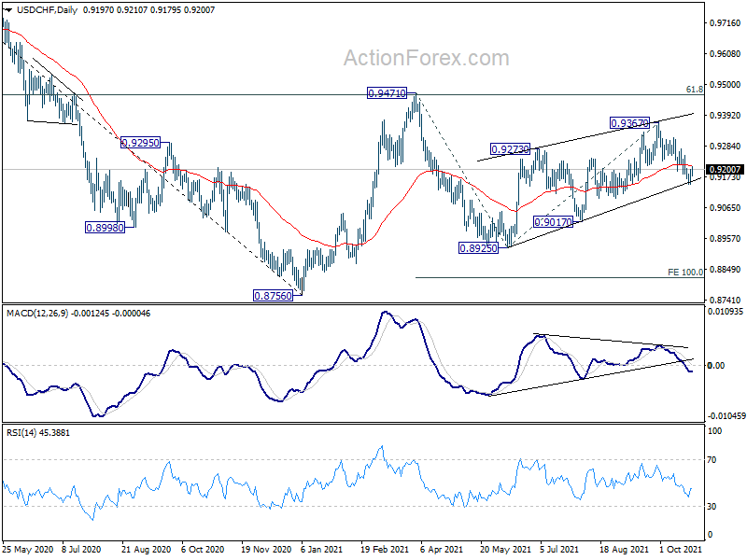Click the 0.89250 price label

(478, 248)
